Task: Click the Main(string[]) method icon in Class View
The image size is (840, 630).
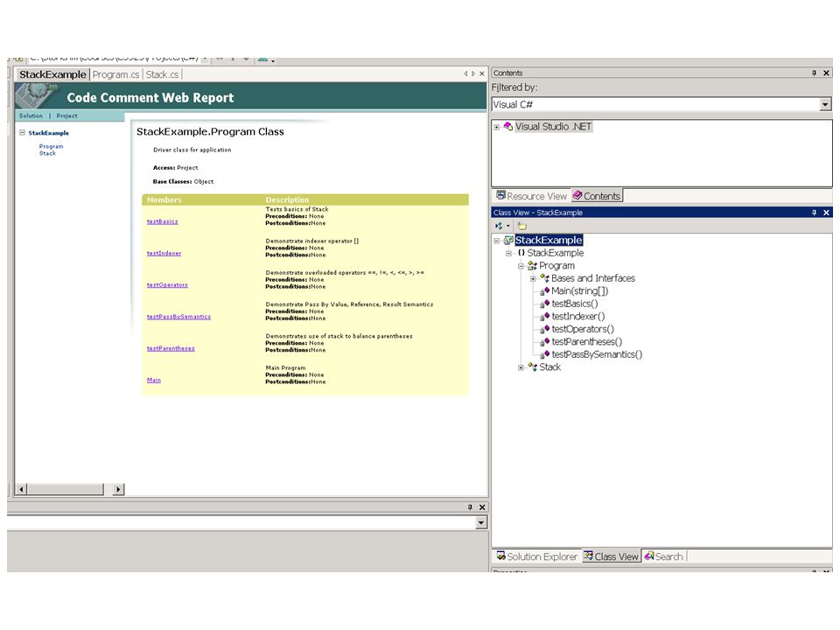Action: pos(544,291)
